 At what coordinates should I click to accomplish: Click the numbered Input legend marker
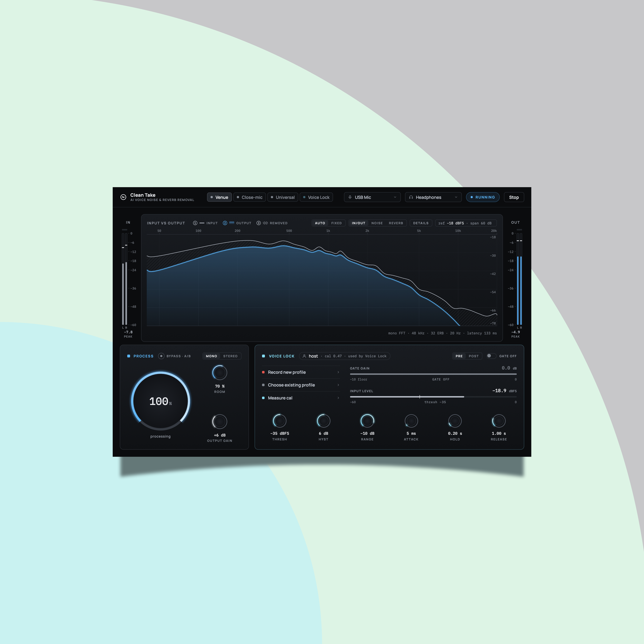[195, 223]
